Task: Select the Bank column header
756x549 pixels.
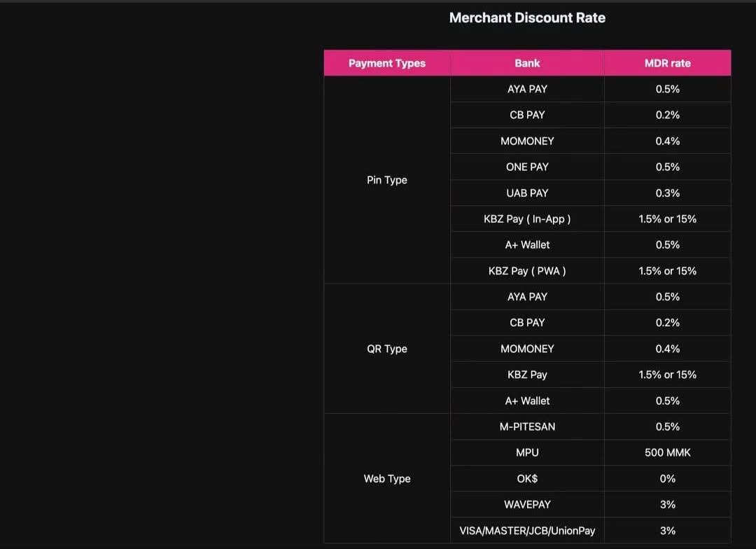Action: [527, 63]
